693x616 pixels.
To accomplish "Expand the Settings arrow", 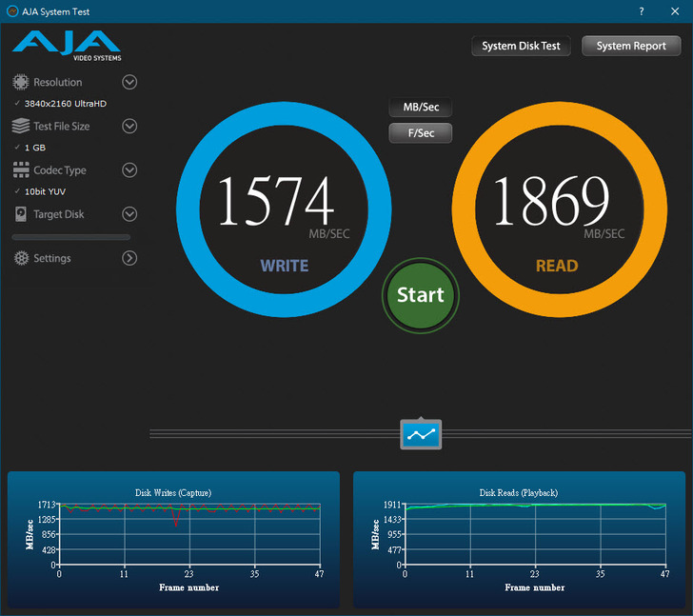I will [129, 258].
